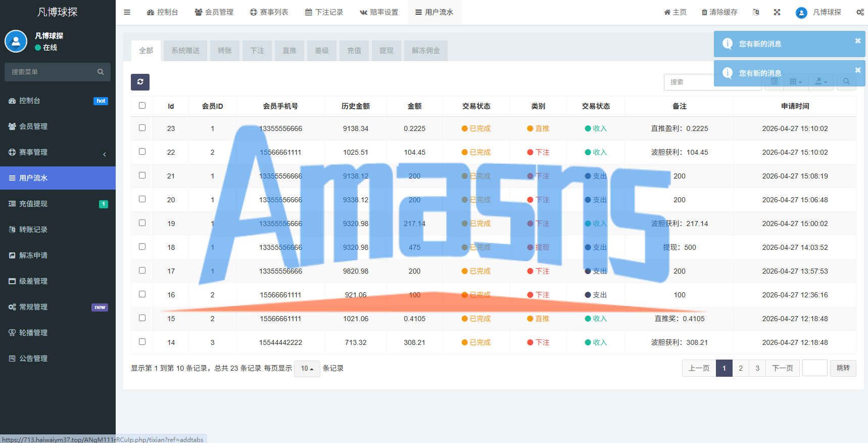This screenshot has width=868, height=443.
Task: Open 解冻申请 in the left sidebar
Action: tap(58, 255)
